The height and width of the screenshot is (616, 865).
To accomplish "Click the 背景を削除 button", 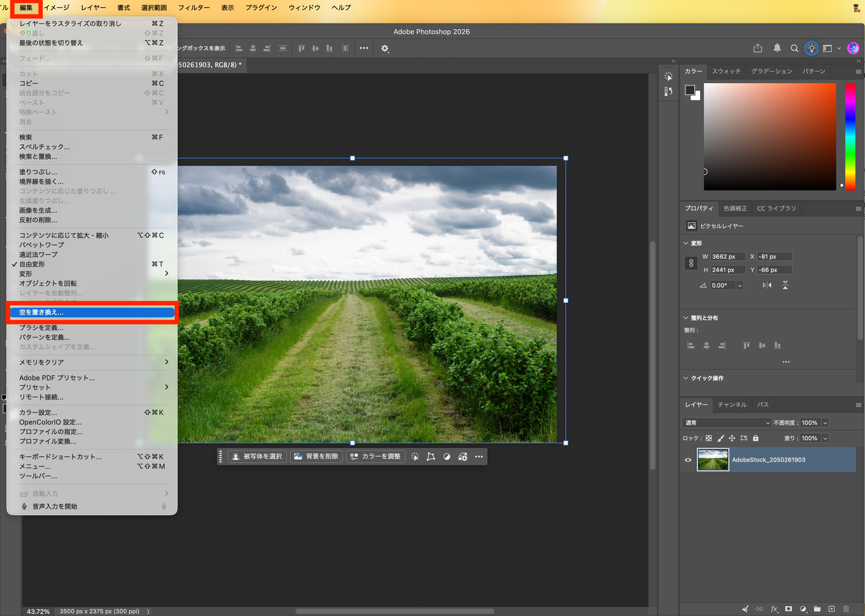I will click(x=316, y=456).
